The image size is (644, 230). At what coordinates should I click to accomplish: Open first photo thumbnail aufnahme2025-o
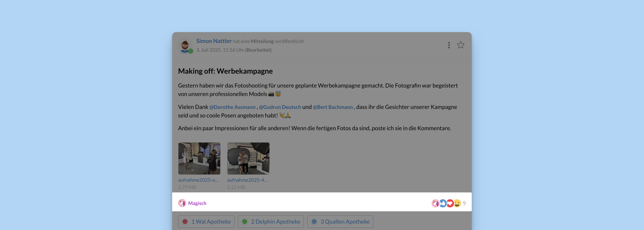tap(199, 158)
